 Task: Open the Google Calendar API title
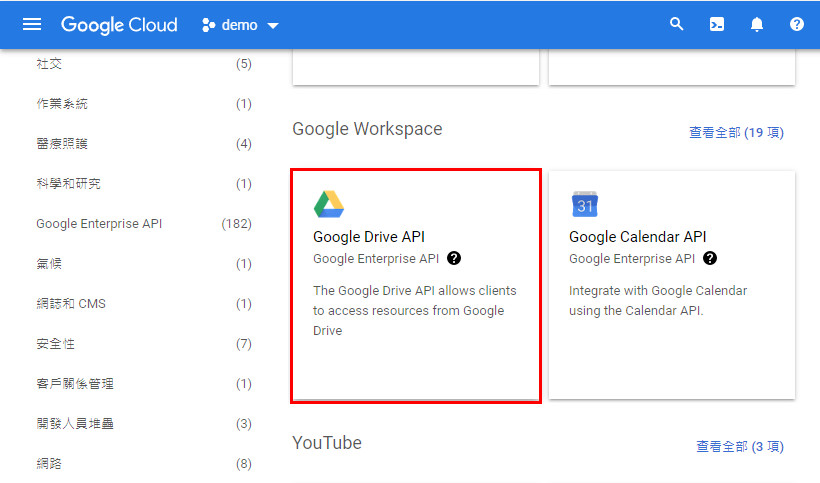point(637,237)
